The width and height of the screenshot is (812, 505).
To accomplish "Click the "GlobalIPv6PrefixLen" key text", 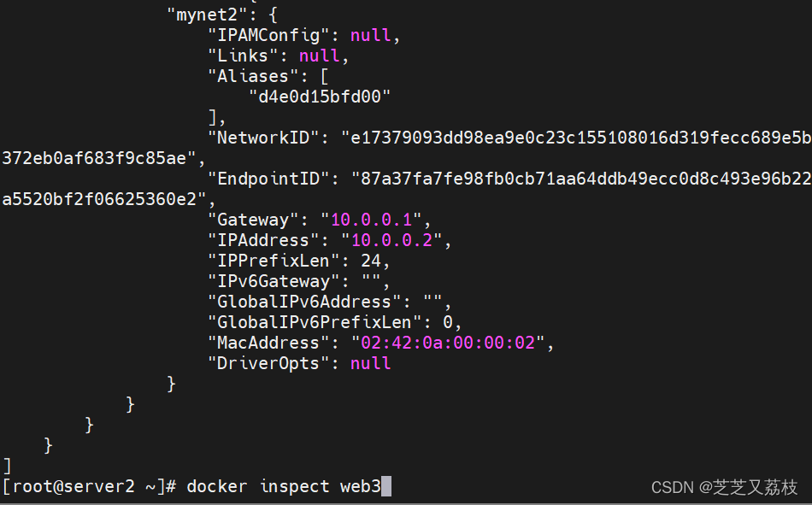I will coord(315,322).
